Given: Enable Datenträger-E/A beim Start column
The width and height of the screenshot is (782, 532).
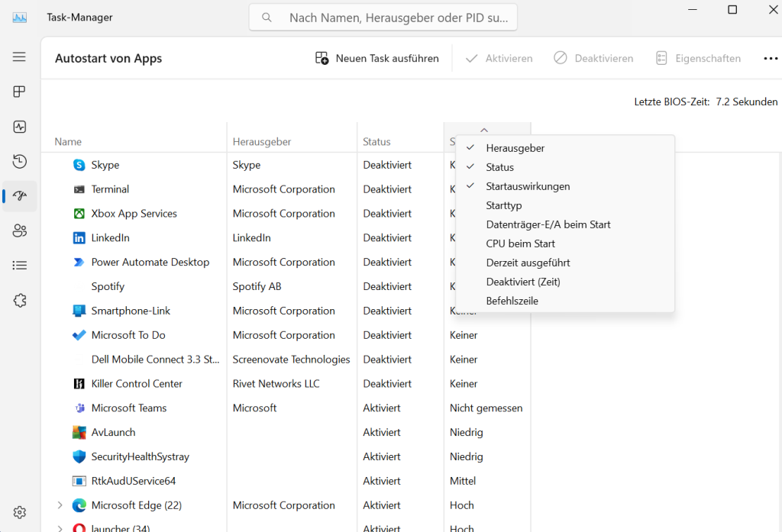Looking at the screenshot, I should pyautogui.click(x=565, y=224).
